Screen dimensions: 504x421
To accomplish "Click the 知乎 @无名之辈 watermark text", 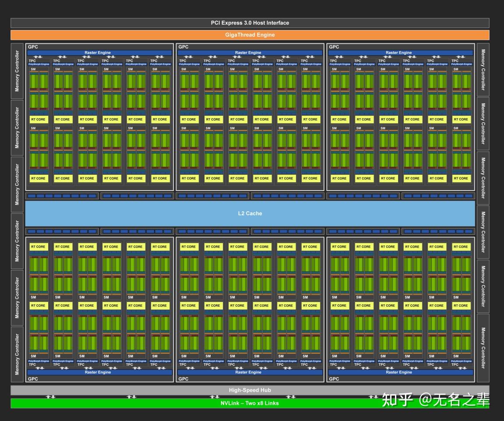I will (x=436, y=400).
